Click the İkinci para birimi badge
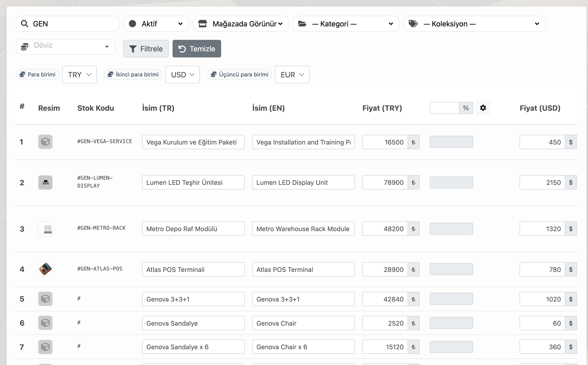The image size is (588, 365). point(133,74)
